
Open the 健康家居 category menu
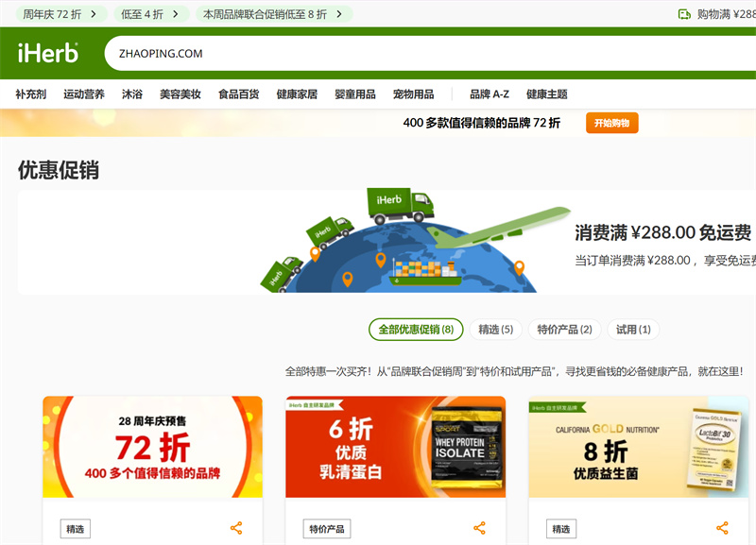click(x=297, y=94)
